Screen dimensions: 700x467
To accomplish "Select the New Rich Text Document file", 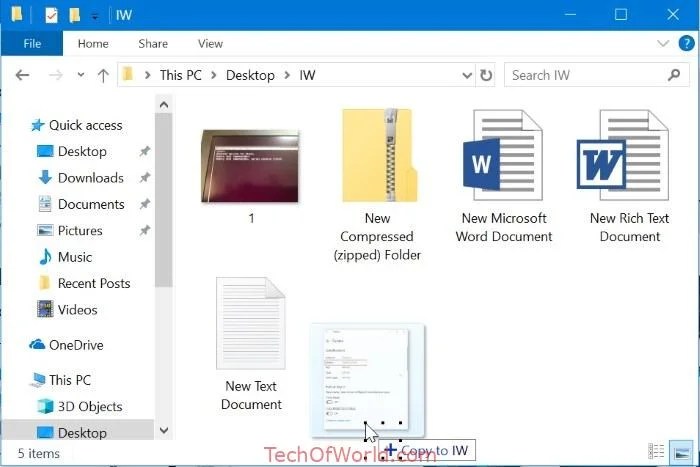I will [x=629, y=176].
